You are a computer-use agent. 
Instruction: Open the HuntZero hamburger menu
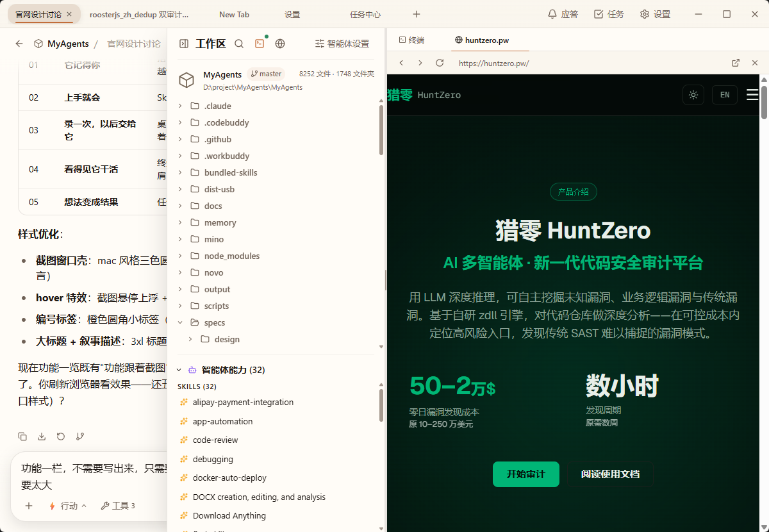coord(752,95)
